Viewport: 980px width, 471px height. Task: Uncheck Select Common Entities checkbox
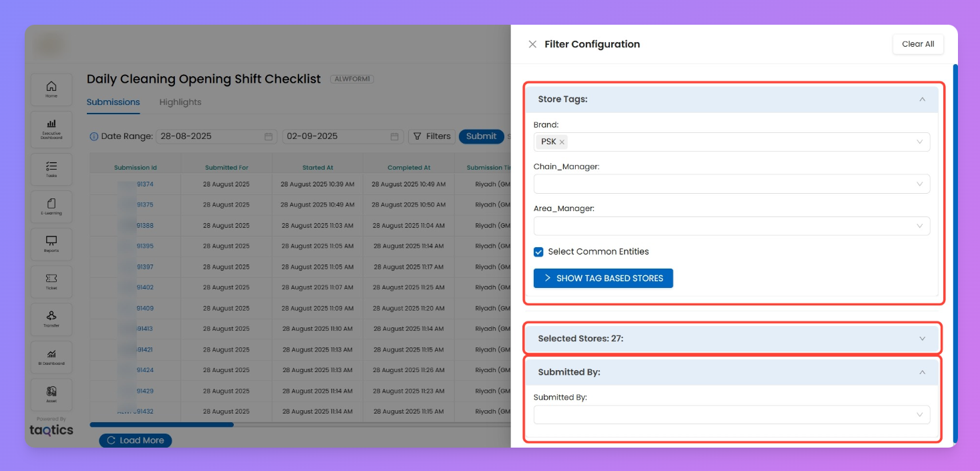click(x=538, y=252)
